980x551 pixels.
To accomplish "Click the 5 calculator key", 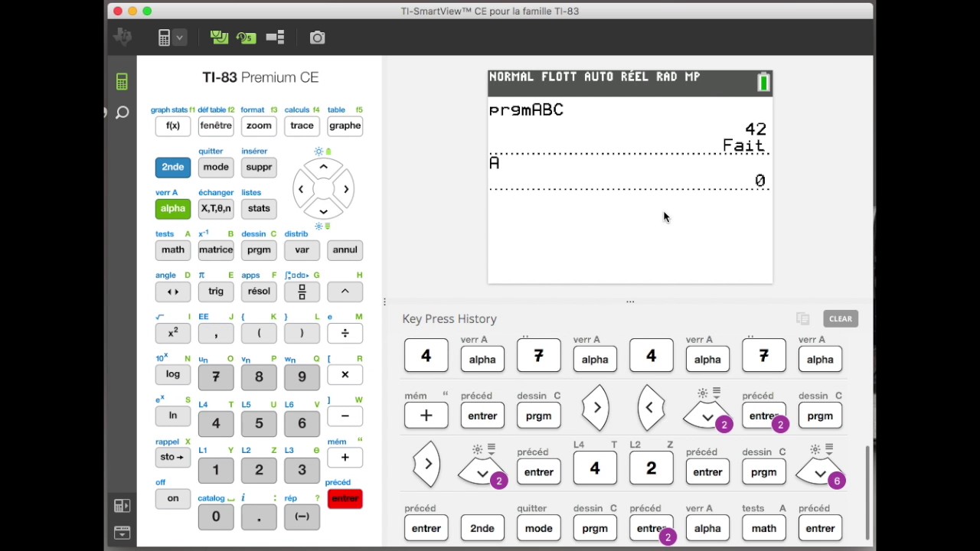I will [259, 423].
